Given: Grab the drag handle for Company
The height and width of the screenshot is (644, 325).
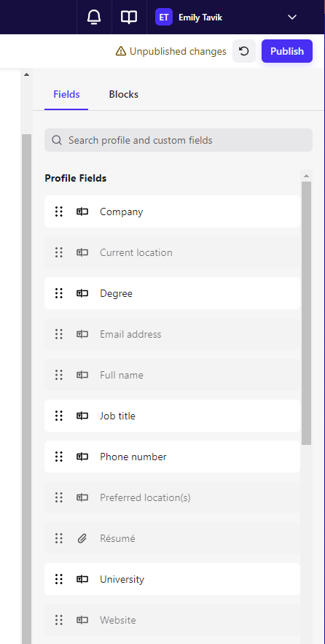Looking at the screenshot, I should (59, 212).
